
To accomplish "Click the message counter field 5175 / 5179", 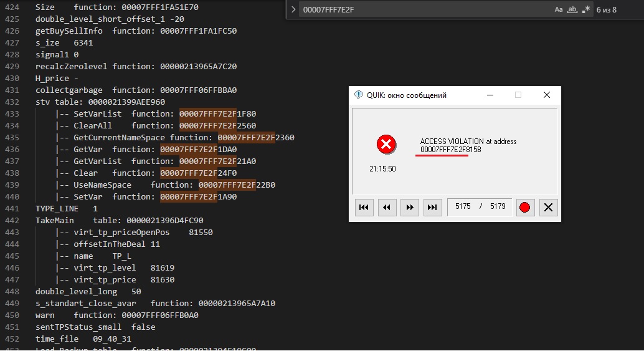I will (x=480, y=207).
